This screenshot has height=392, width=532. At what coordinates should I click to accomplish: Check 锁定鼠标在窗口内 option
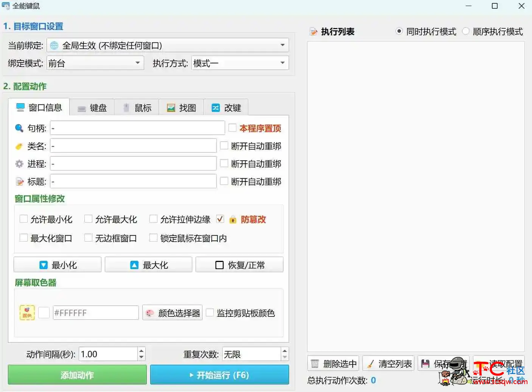[153, 238]
